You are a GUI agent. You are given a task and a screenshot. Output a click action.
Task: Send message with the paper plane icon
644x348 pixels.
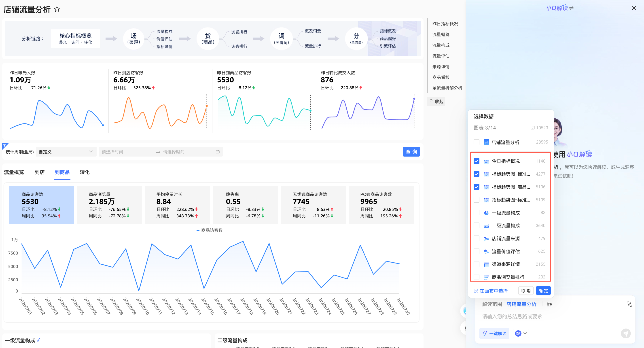coord(625,333)
